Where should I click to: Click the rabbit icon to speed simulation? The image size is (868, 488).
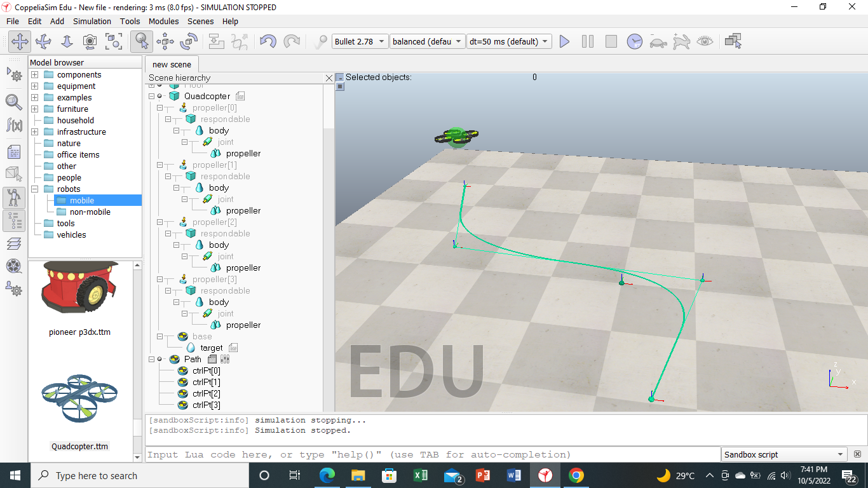[x=681, y=42]
